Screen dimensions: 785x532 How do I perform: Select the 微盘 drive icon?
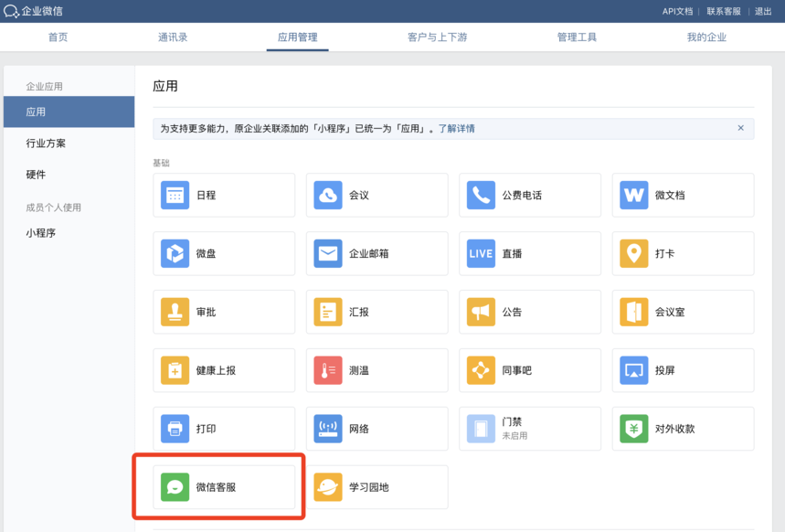click(175, 253)
